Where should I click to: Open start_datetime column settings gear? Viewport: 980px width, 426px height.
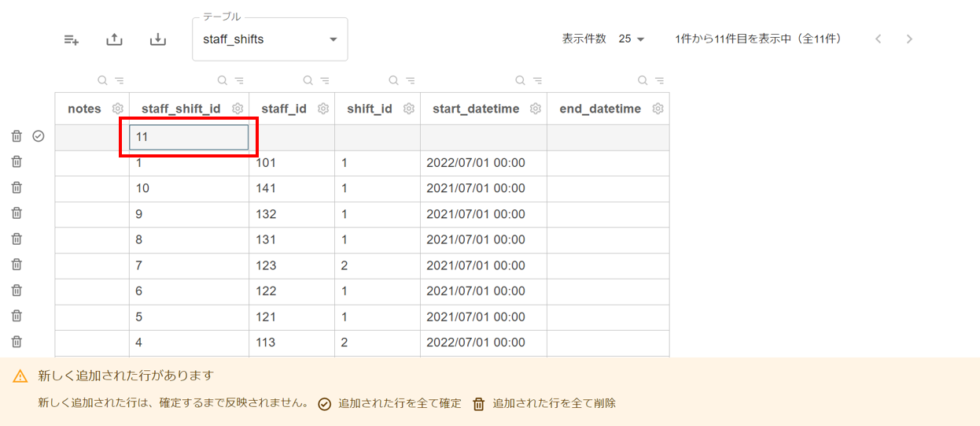click(x=536, y=109)
